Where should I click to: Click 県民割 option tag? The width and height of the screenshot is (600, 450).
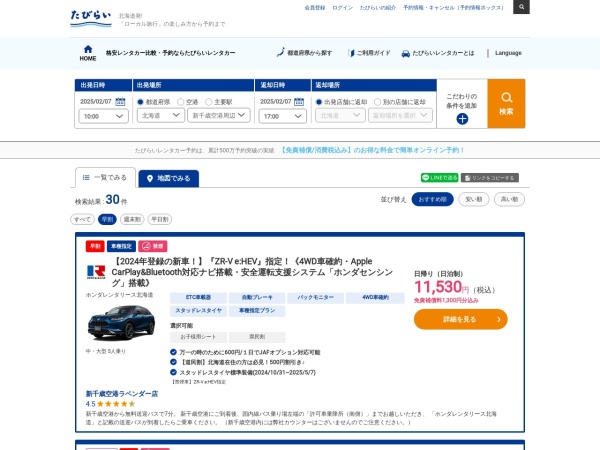pyautogui.click(x=257, y=337)
